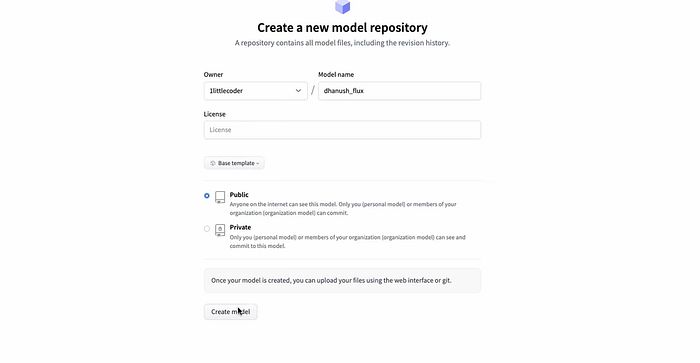Click the License field label
Screen dimensions: 700x363
(x=215, y=114)
